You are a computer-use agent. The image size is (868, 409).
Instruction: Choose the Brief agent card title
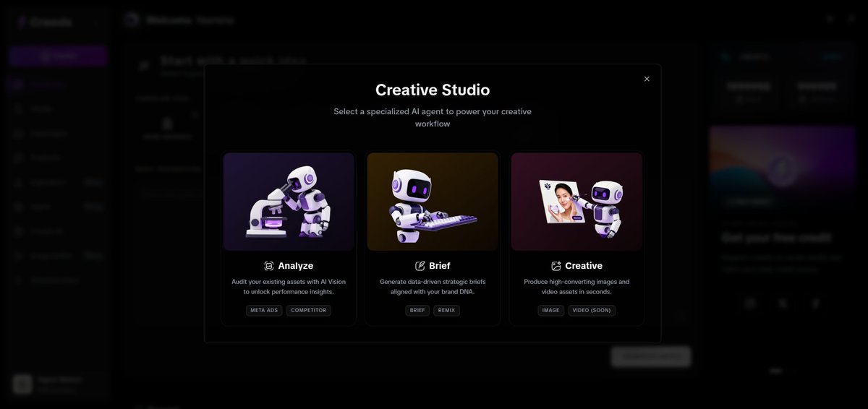tap(439, 266)
